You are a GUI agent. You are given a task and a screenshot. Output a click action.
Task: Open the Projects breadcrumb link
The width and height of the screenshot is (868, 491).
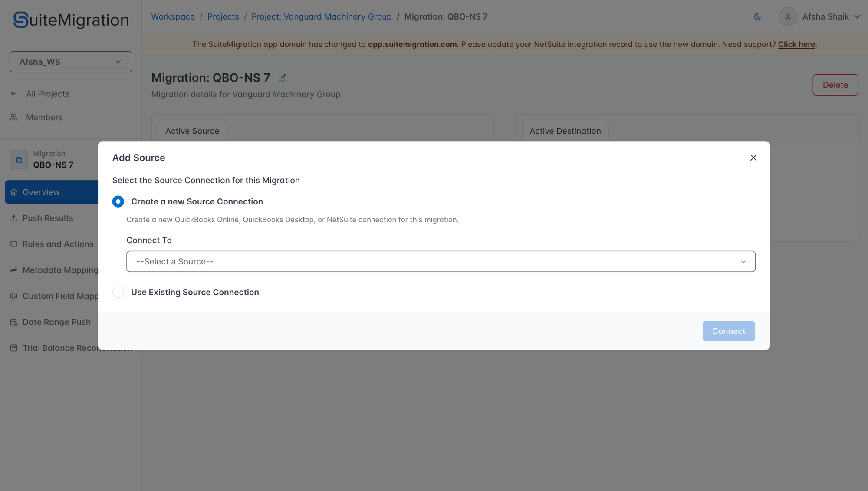[x=223, y=16]
